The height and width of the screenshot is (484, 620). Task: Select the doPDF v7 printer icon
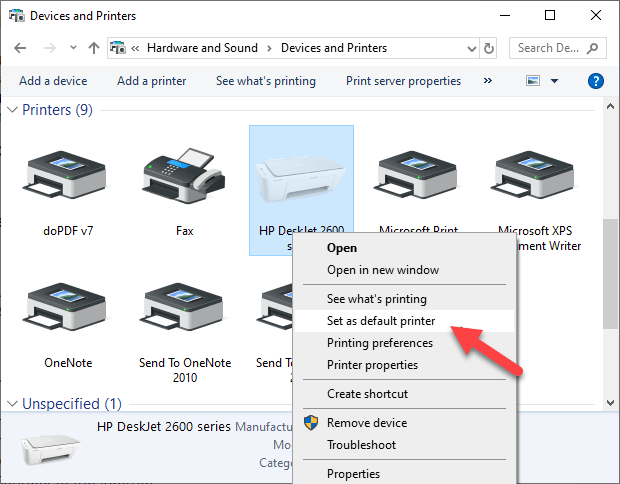66,174
